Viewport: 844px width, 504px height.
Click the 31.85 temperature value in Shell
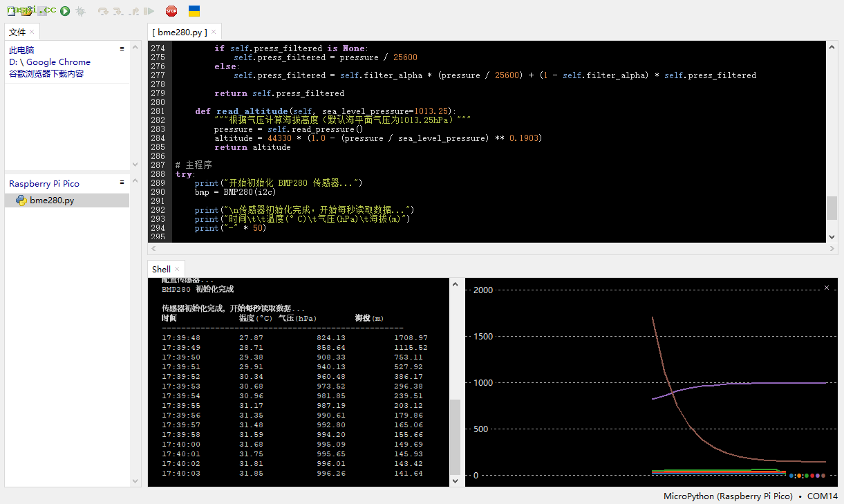251,473
